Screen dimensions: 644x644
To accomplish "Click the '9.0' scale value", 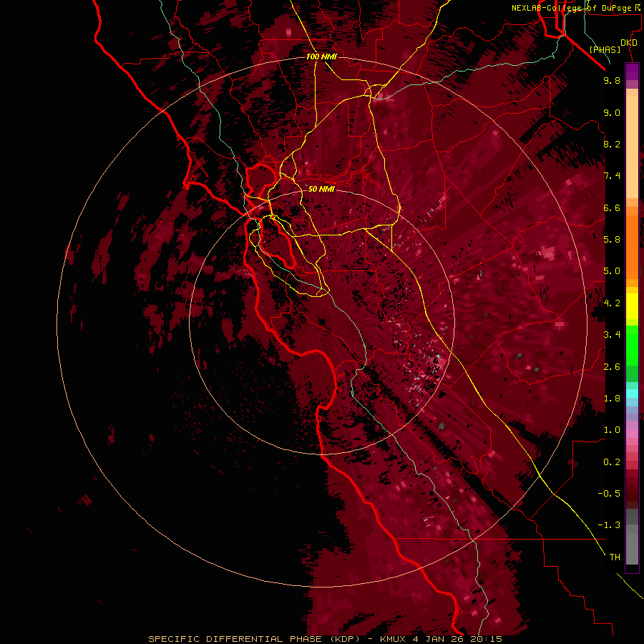I will point(612,112).
